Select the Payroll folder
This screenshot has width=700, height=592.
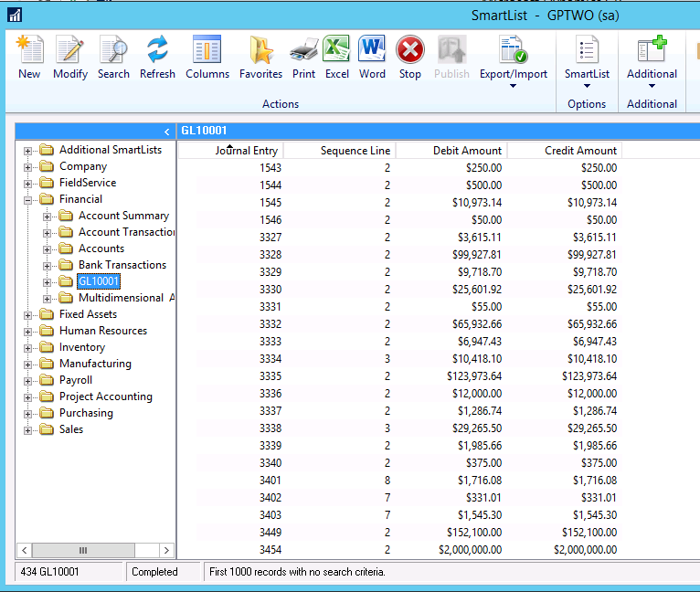pyautogui.click(x=76, y=380)
